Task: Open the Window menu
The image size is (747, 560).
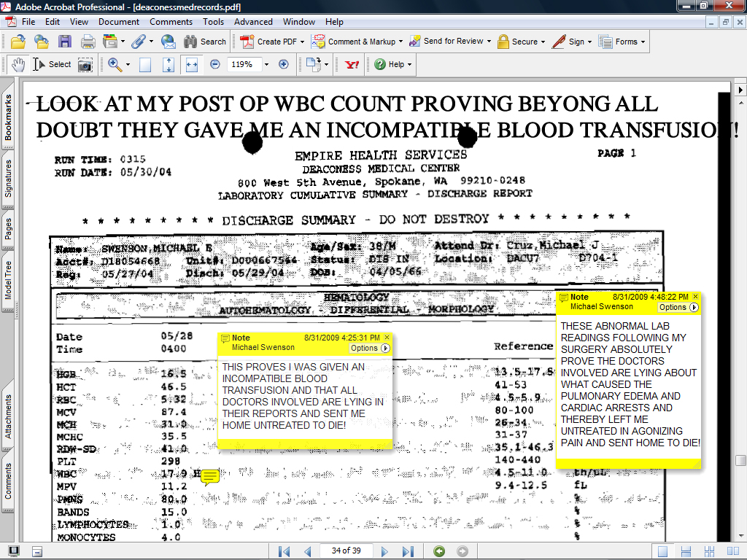Action: pyautogui.click(x=298, y=22)
